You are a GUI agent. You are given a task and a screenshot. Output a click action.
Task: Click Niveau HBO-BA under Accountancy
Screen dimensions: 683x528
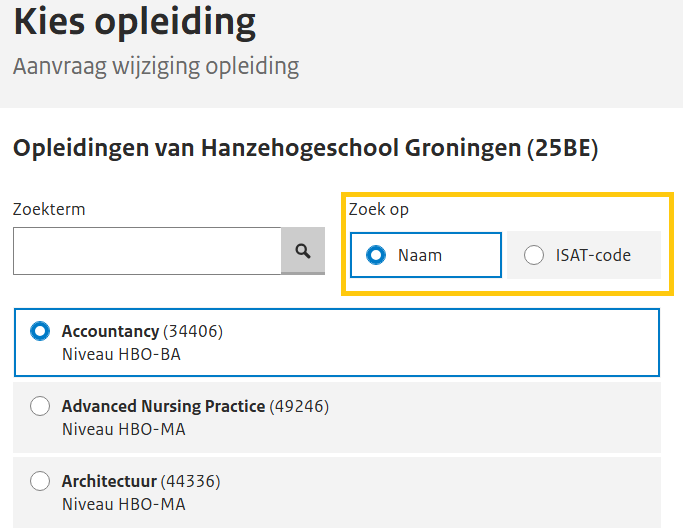(x=121, y=354)
